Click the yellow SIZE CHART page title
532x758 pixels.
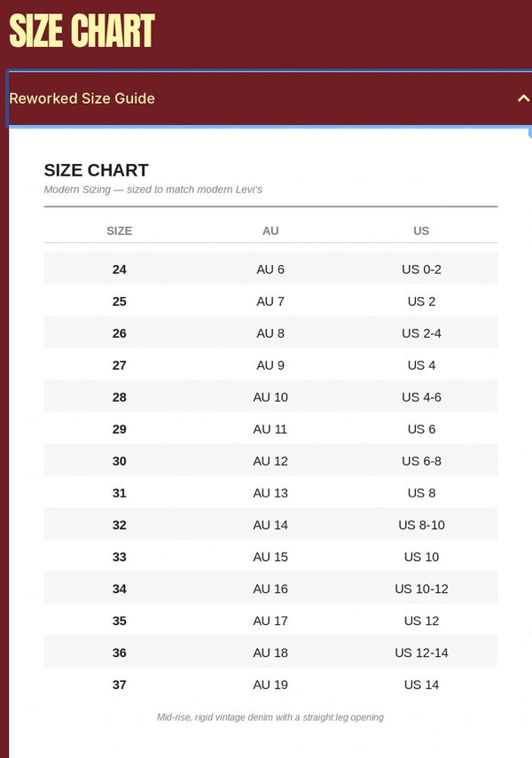[x=82, y=31]
